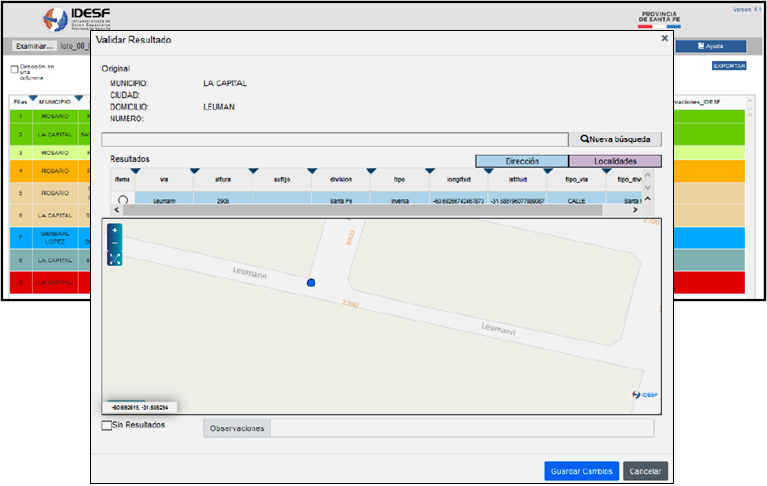Screen dimensions: 767x486
Task: Check the Sin Resultados checkbox
Action: (x=108, y=425)
